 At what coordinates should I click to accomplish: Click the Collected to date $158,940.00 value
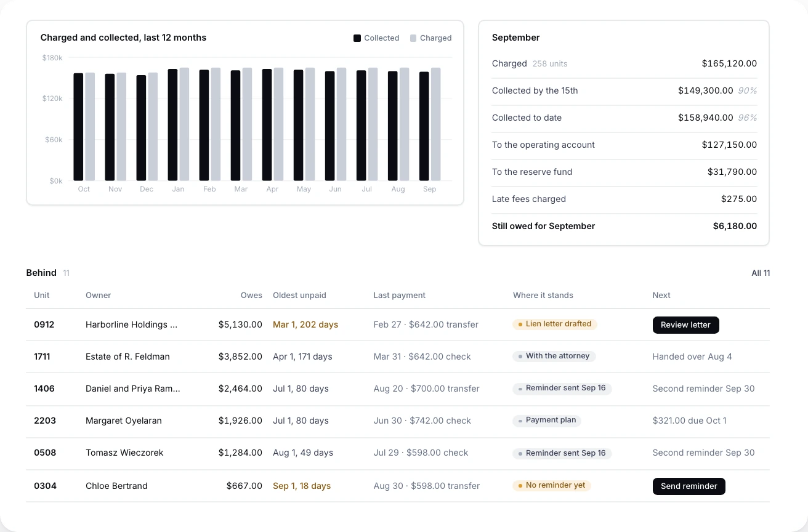coord(706,118)
